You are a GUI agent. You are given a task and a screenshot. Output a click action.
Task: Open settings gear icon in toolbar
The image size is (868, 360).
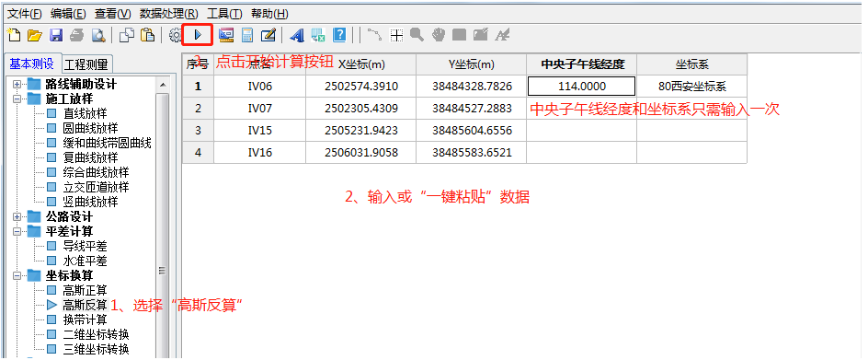176,36
